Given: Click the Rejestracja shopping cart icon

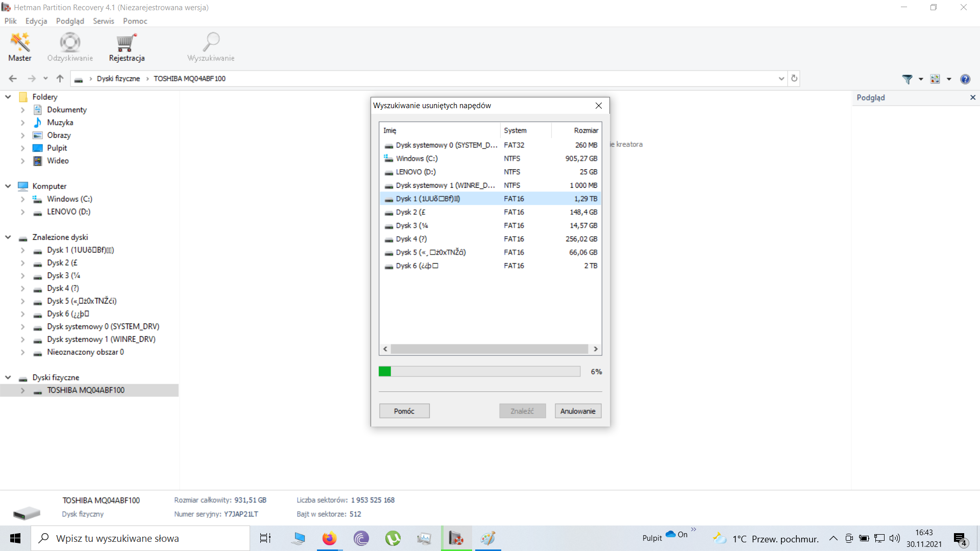Looking at the screenshot, I should click(x=126, y=43).
